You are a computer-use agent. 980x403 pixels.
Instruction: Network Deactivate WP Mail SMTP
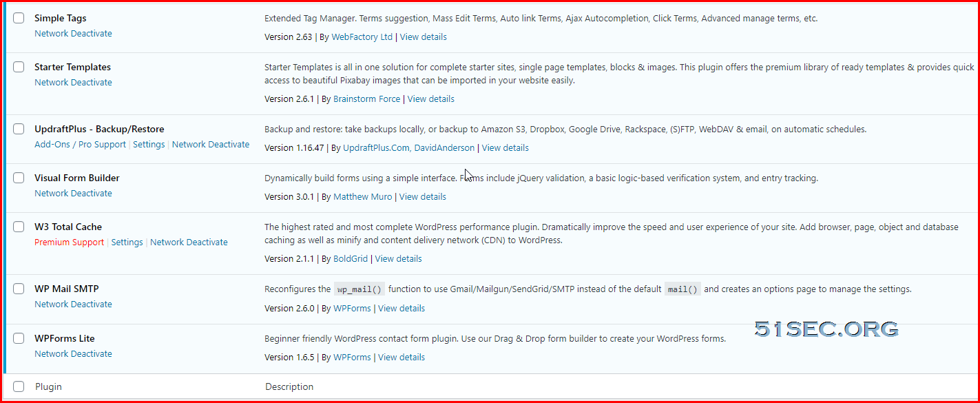click(73, 304)
